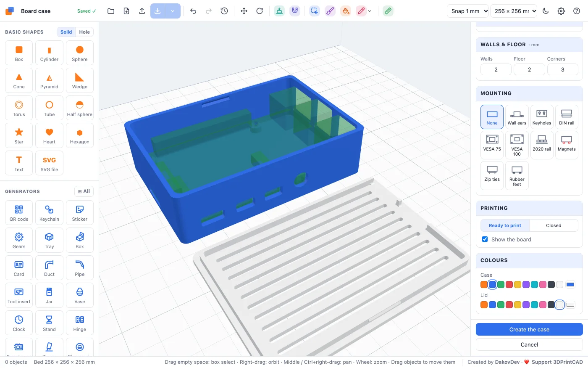588x368 pixels.
Task: Select the orange paint bucket tool
Action: coord(346,11)
